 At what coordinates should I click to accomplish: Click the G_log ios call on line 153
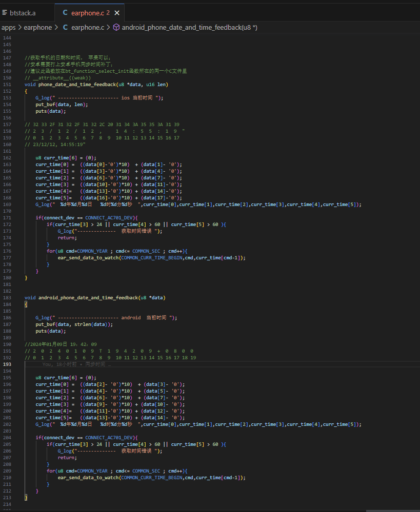(x=99, y=98)
